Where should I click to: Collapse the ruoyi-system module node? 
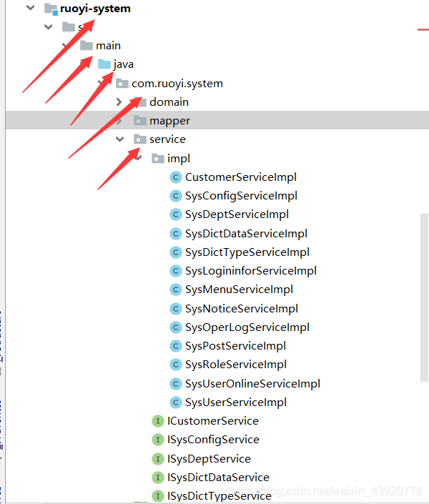(x=30, y=8)
